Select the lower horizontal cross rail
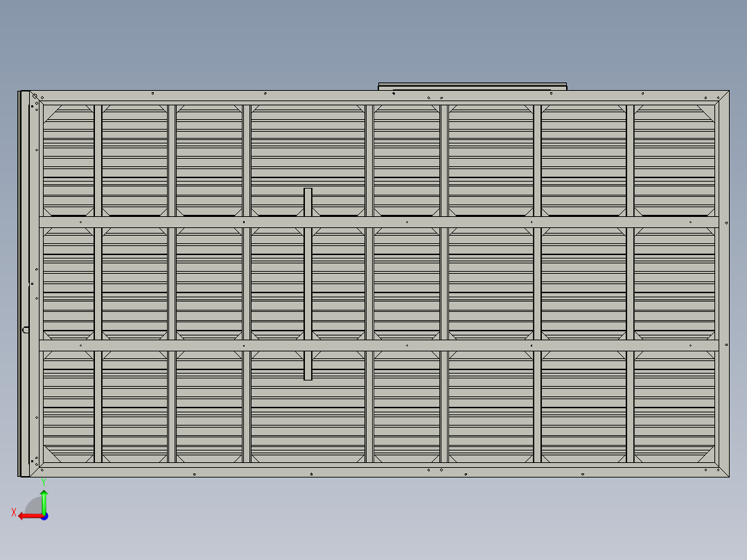This screenshot has height=560, width=747. coord(378,345)
